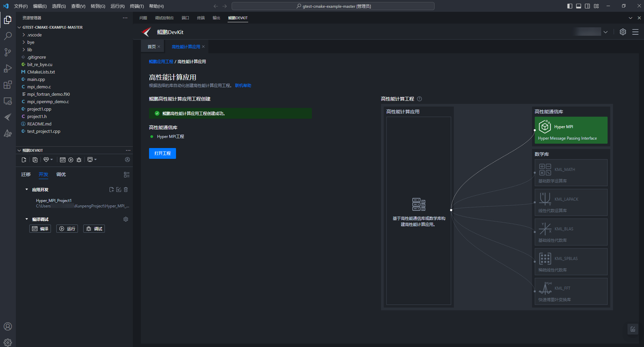Open the Search view in activity bar
This screenshot has width=644, height=347.
pyautogui.click(x=8, y=36)
